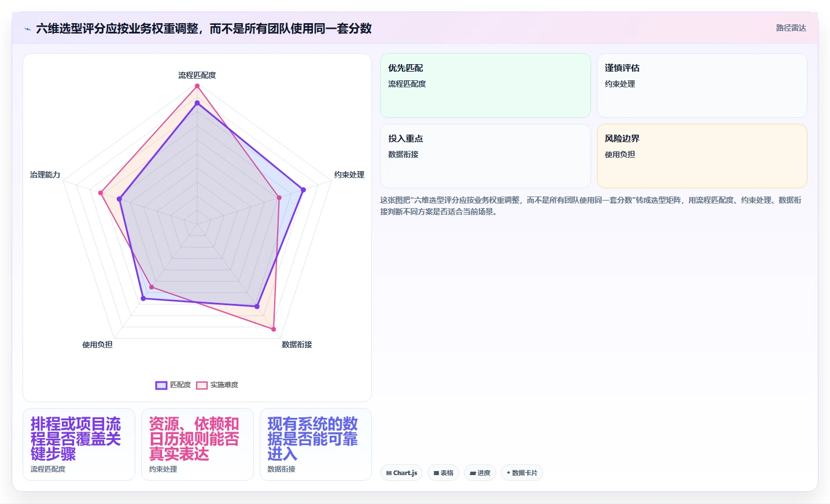Click the pink 实施难度 point at 数据衔接
The image size is (830, 504).
(x=274, y=329)
